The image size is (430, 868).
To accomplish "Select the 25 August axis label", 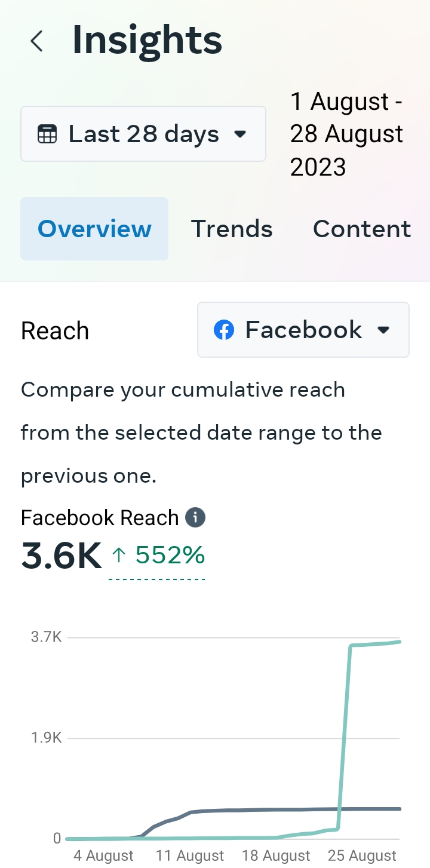I will 362,856.
